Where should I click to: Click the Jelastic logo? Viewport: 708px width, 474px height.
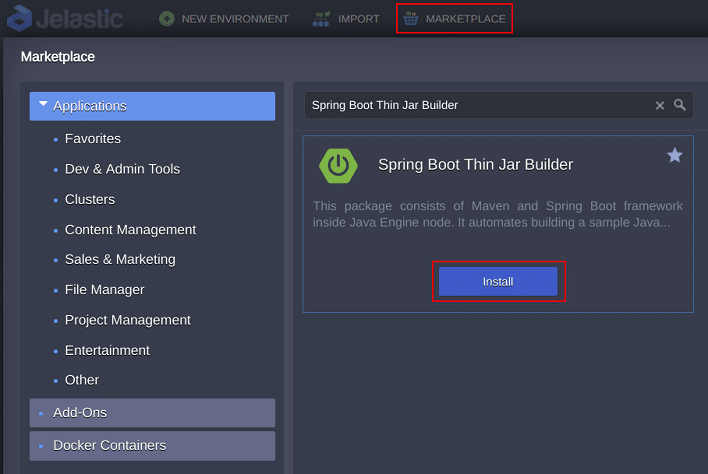[x=65, y=19]
